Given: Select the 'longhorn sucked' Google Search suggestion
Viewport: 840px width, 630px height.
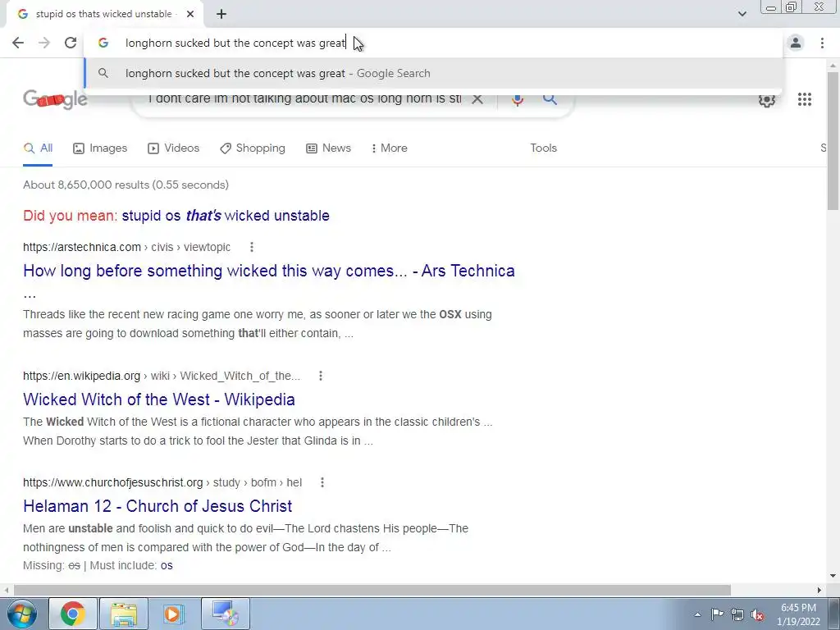Looking at the screenshot, I should click(x=433, y=73).
